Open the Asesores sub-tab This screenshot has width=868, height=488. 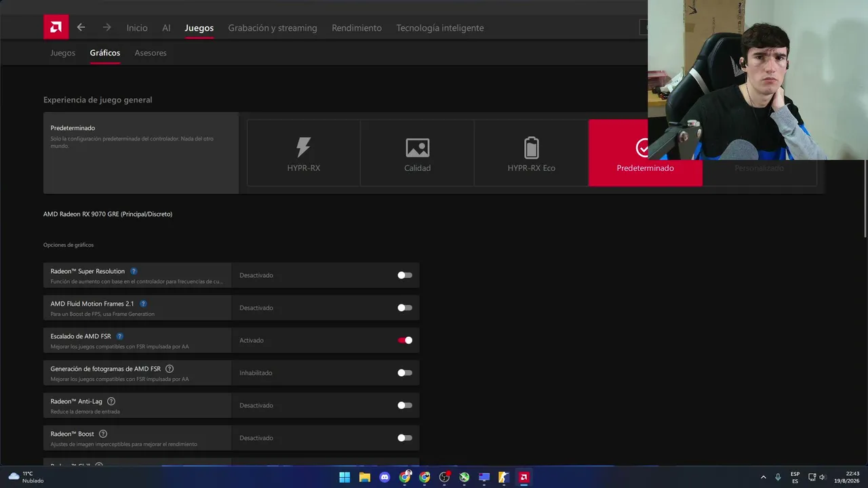click(x=151, y=53)
